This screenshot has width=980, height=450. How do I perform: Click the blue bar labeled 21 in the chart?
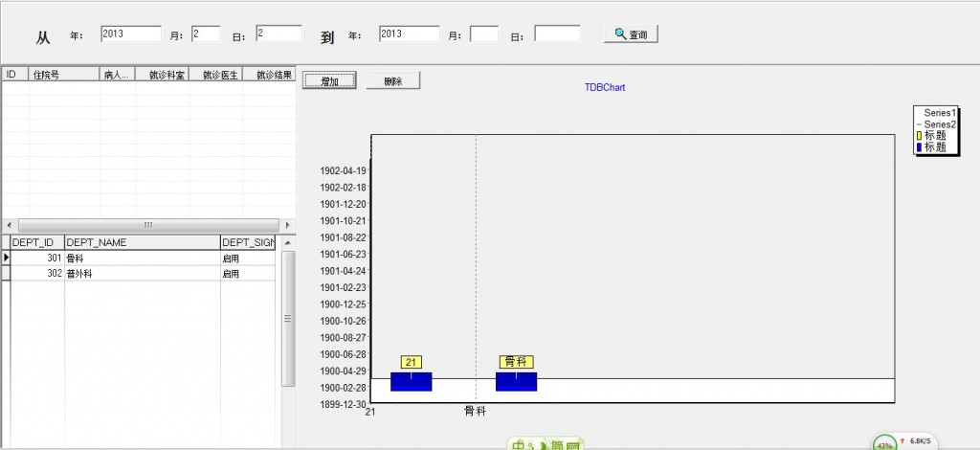tap(412, 382)
